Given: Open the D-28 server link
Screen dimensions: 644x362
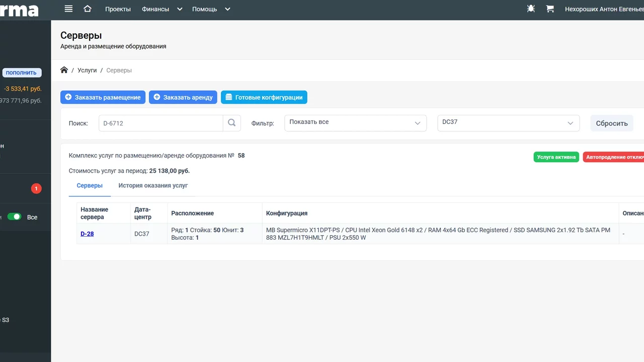Looking at the screenshot, I should click(87, 234).
